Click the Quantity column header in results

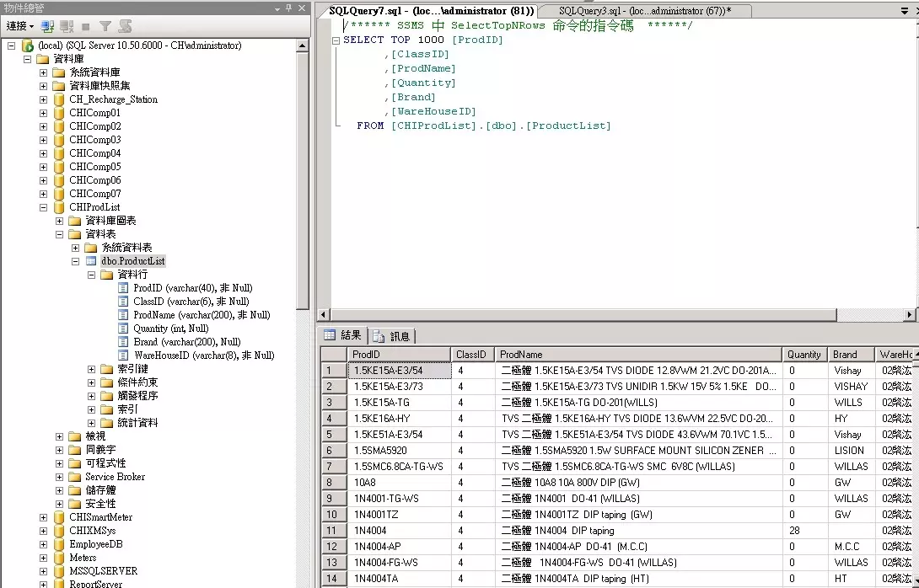(803, 355)
